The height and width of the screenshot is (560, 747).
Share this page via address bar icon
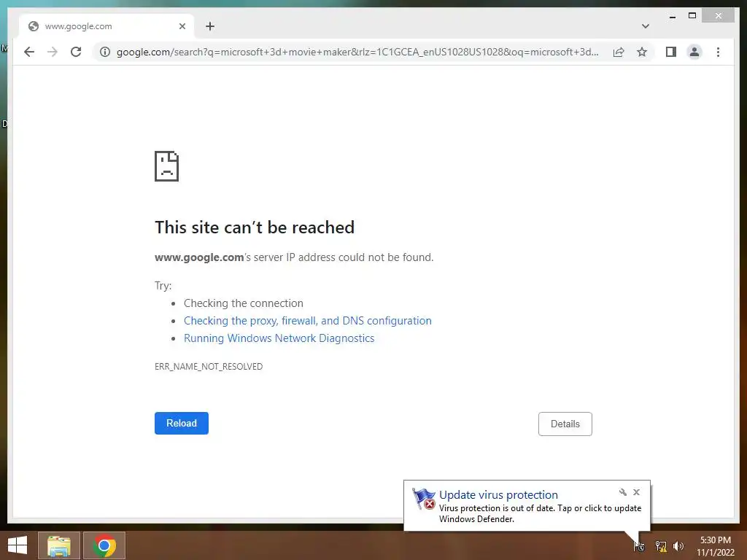point(619,52)
